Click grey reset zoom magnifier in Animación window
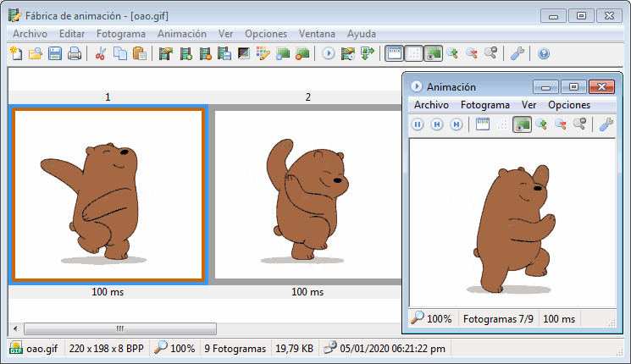The height and width of the screenshot is (364, 631). pyautogui.click(x=579, y=124)
